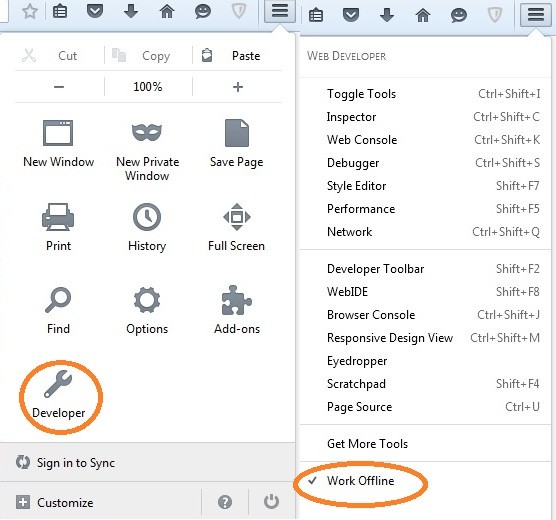Open left hamburger menu button
556x520 pixels.
pyautogui.click(x=280, y=11)
